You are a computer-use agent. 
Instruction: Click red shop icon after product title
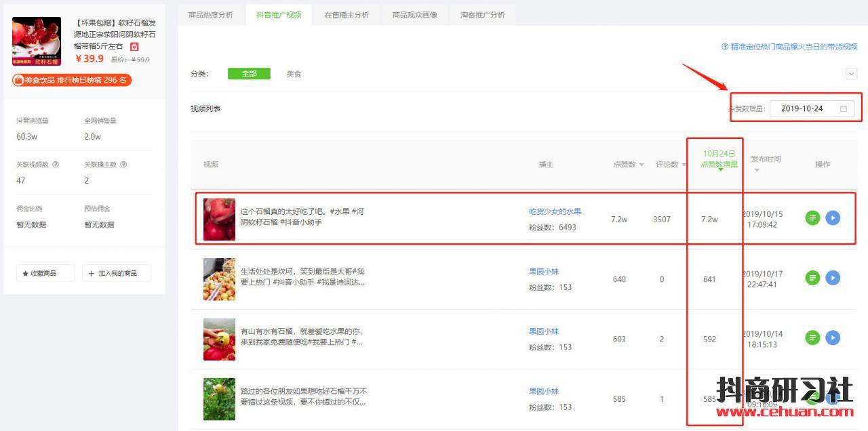134,46
